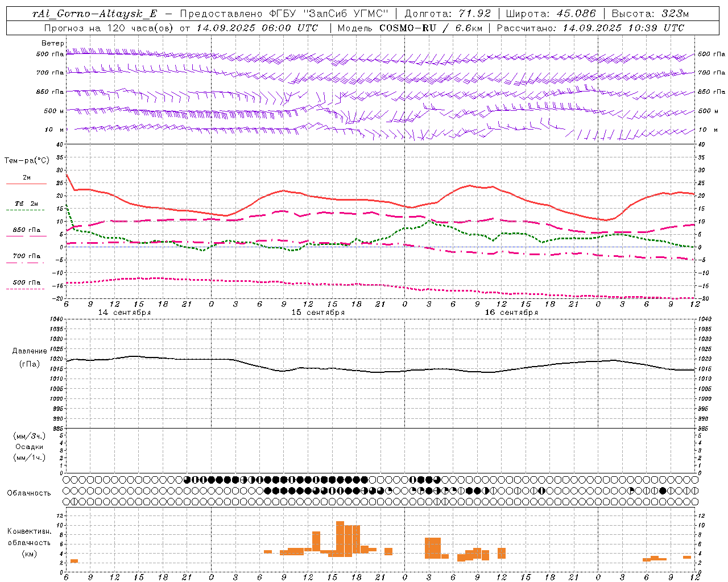Viewport: 728px width, 582px height.
Task: Click the (гПа) unit label under Давление
Action: (x=30, y=364)
